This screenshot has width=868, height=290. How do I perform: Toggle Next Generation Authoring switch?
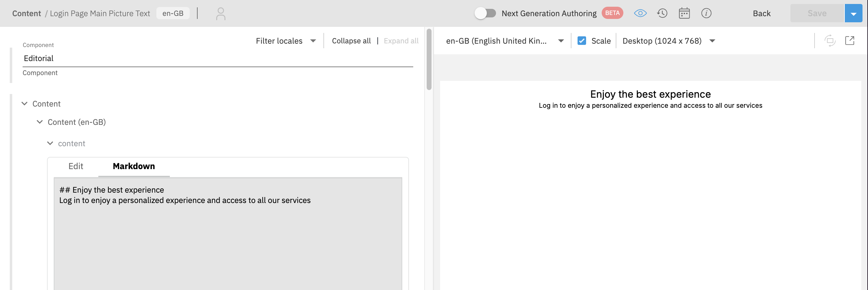[x=485, y=13]
